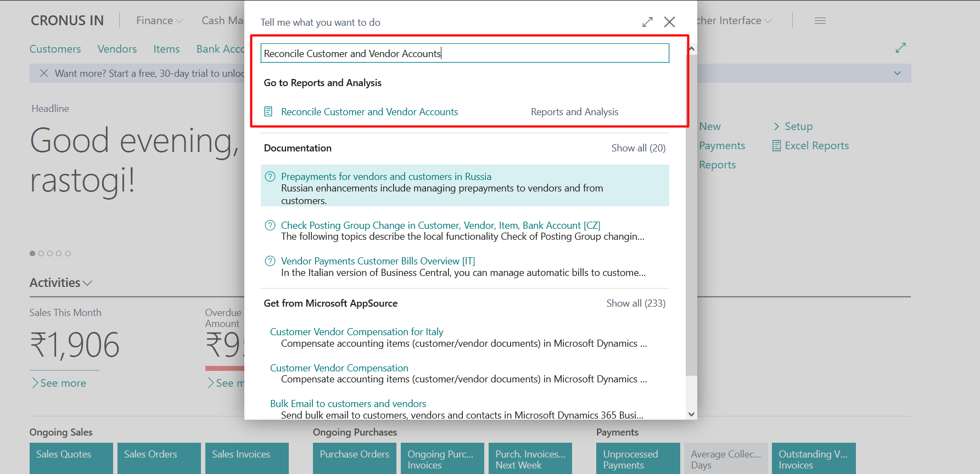Open the Sales Invoices tile
This screenshot has height=474, width=980.
[x=247, y=459]
